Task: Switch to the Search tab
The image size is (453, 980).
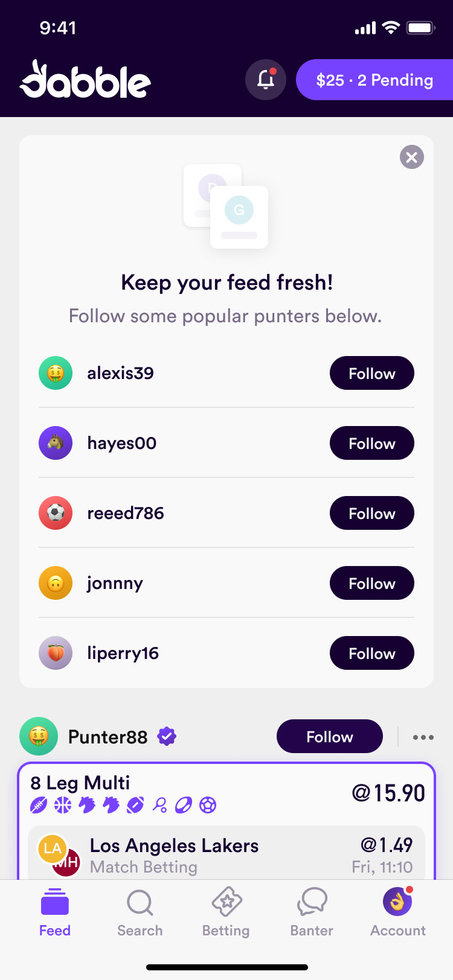Action: coord(140,913)
